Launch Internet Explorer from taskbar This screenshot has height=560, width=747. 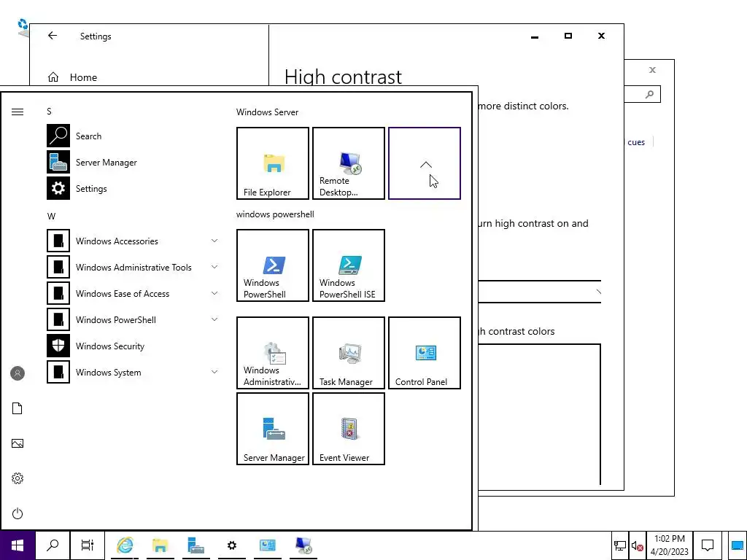click(125, 545)
